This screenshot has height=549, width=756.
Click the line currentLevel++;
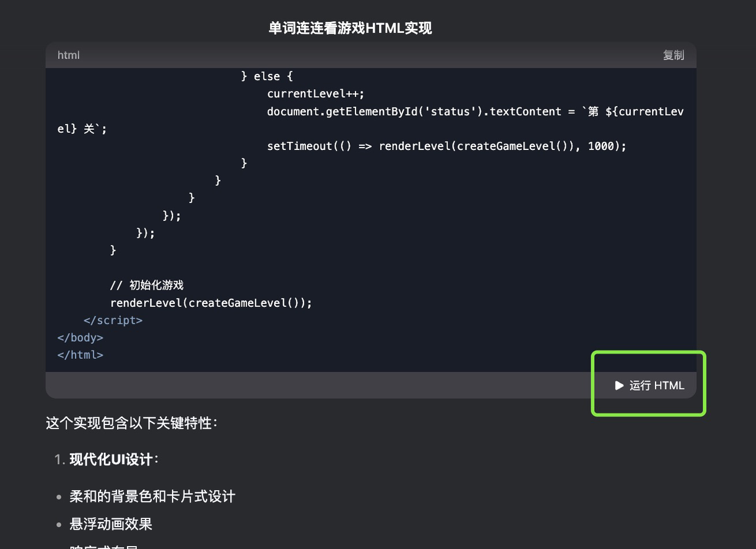coord(316,94)
